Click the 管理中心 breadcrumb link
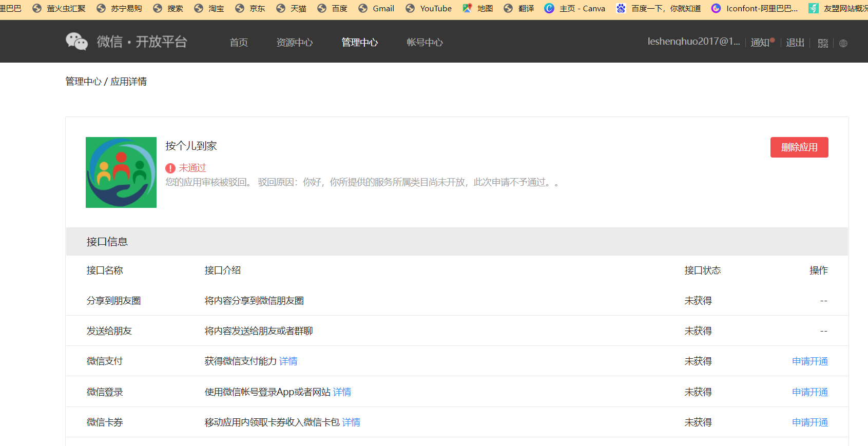 [83, 82]
